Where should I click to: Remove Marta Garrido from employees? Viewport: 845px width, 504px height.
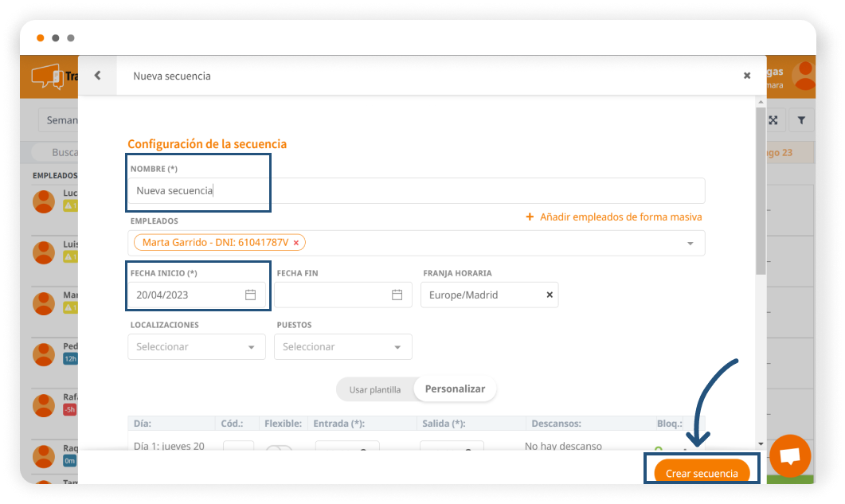(x=296, y=243)
